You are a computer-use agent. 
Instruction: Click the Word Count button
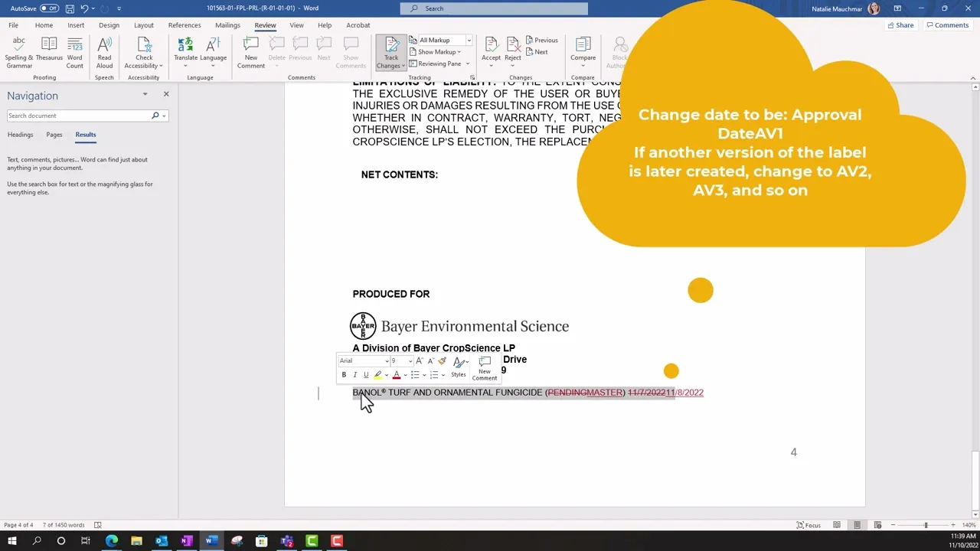click(74, 52)
